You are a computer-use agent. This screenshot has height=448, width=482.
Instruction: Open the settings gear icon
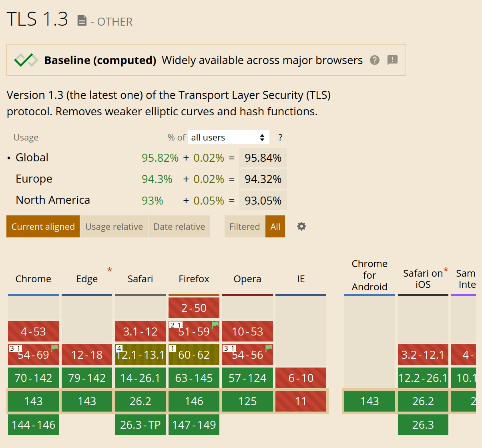click(x=301, y=227)
